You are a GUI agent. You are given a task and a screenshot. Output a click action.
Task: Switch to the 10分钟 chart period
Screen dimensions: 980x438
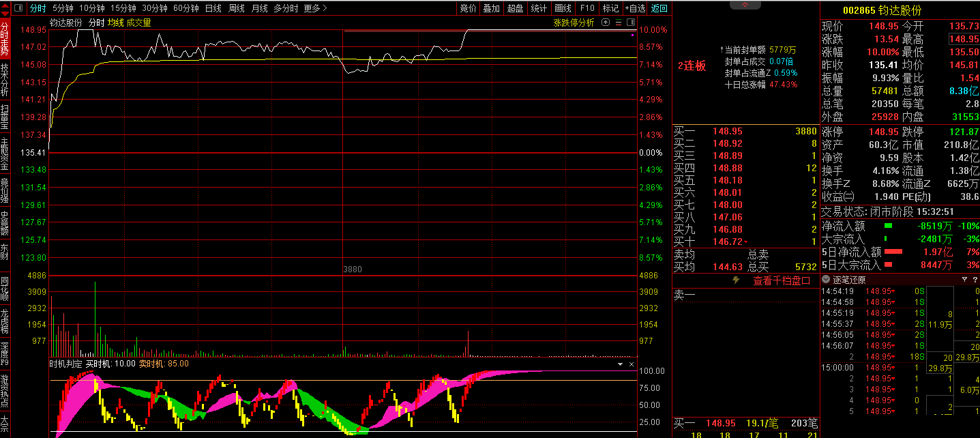(91, 8)
